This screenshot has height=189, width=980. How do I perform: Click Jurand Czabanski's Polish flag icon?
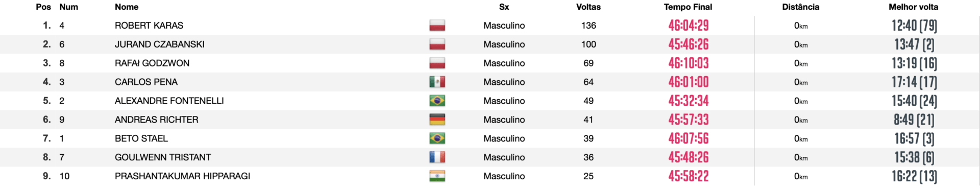coord(437,44)
